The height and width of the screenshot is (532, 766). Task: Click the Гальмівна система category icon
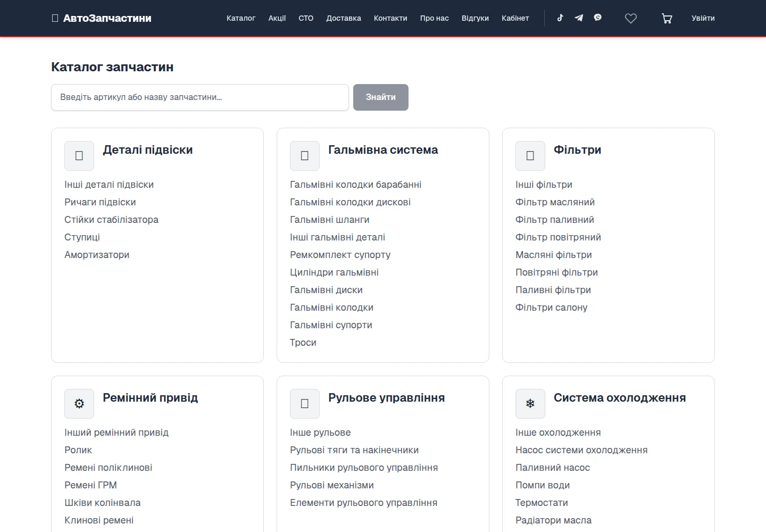pyautogui.click(x=305, y=156)
